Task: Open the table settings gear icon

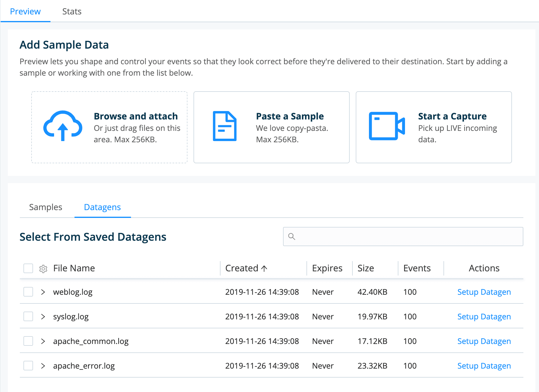Action: tap(43, 268)
